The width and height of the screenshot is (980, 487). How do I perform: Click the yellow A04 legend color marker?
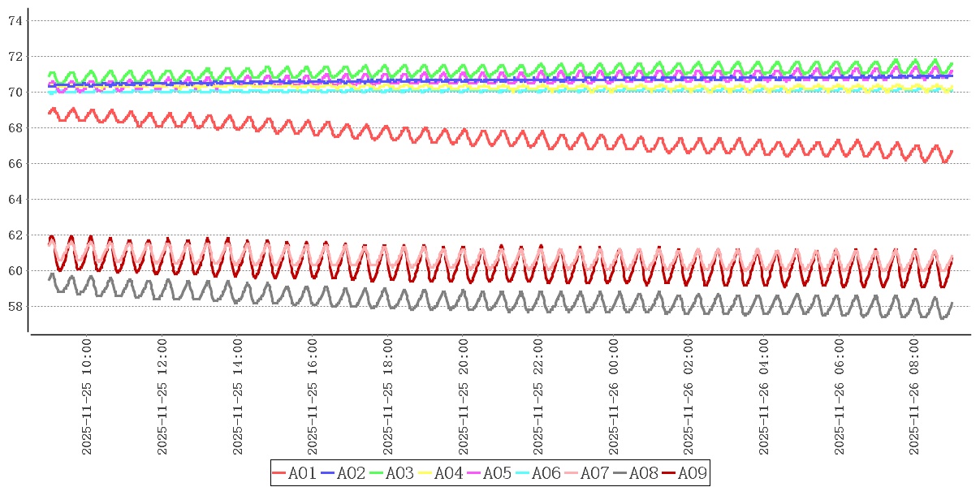click(425, 473)
